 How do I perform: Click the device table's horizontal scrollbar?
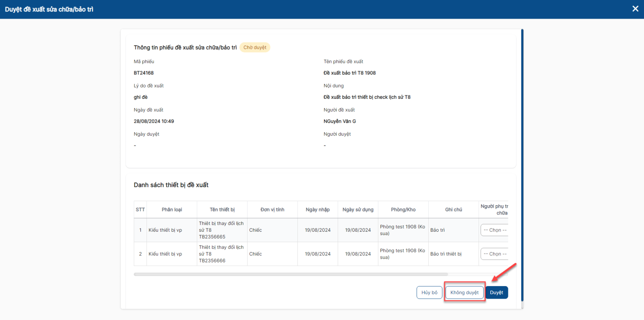[x=291, y=274]
